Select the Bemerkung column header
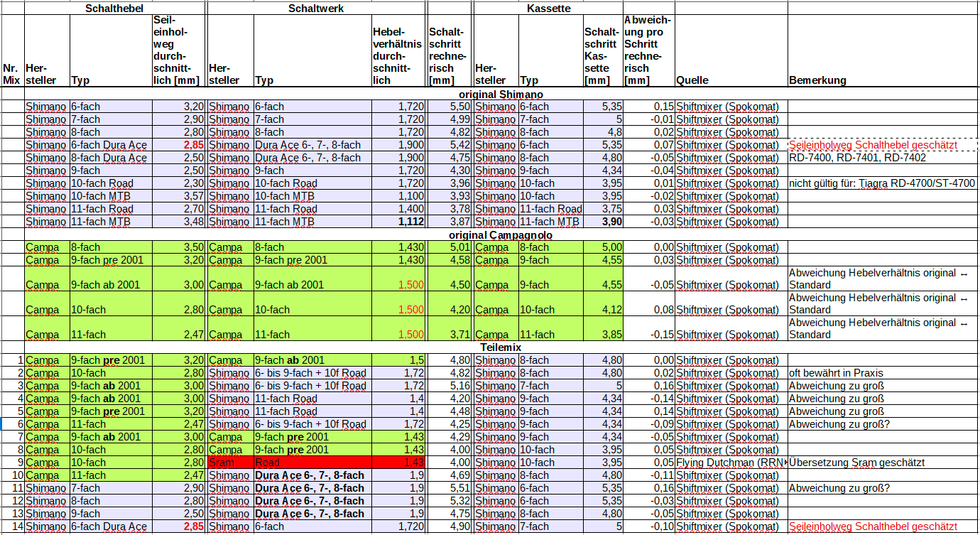Screen dimensions: 980x535 [x=883, y=80]
